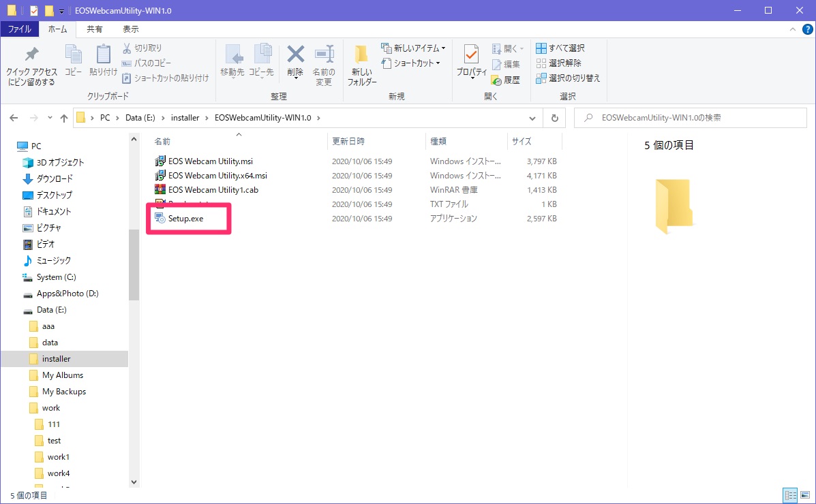Expand installer breadcrumb chevron
This screenshot has width=816, height=504.
click(207, 118)
